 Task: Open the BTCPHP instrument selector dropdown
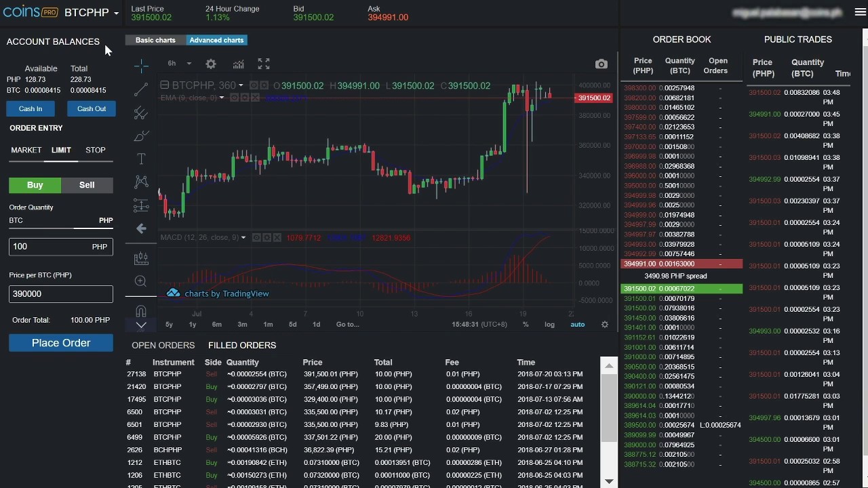tap(92, 12)
